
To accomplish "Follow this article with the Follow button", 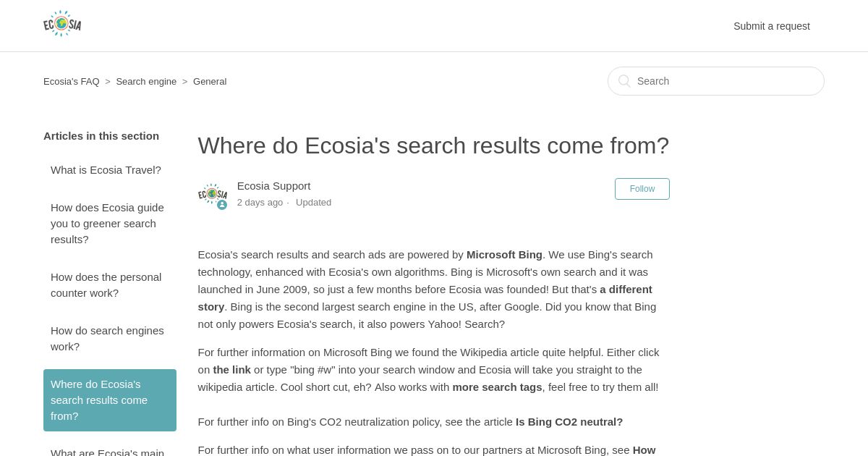I will click(642, 189).
